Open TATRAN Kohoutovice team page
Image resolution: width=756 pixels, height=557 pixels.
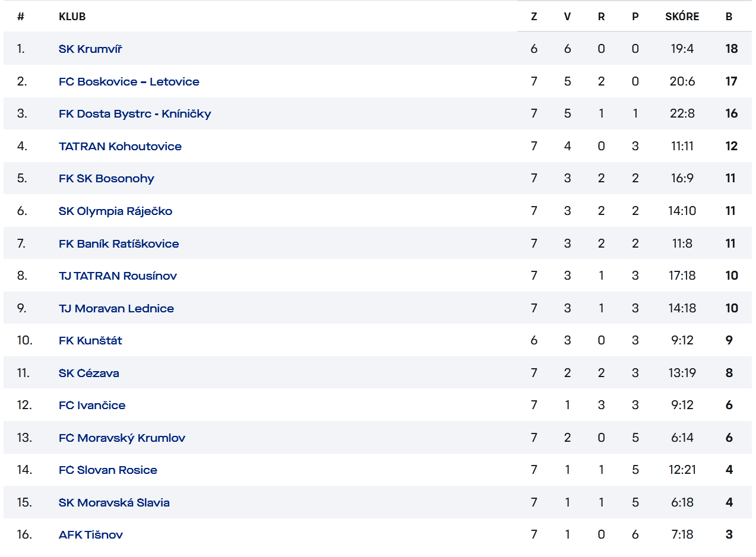pyautogui.click(x=120, y=146)
